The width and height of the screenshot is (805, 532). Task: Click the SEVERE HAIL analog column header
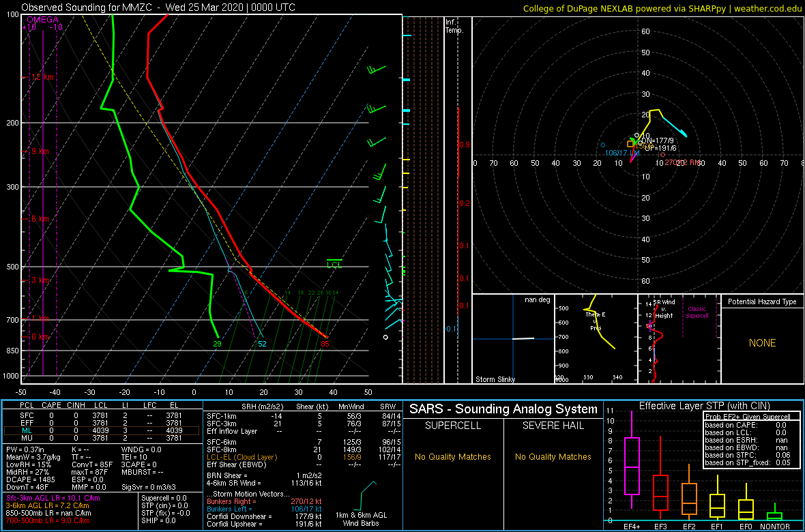point(554,427)
